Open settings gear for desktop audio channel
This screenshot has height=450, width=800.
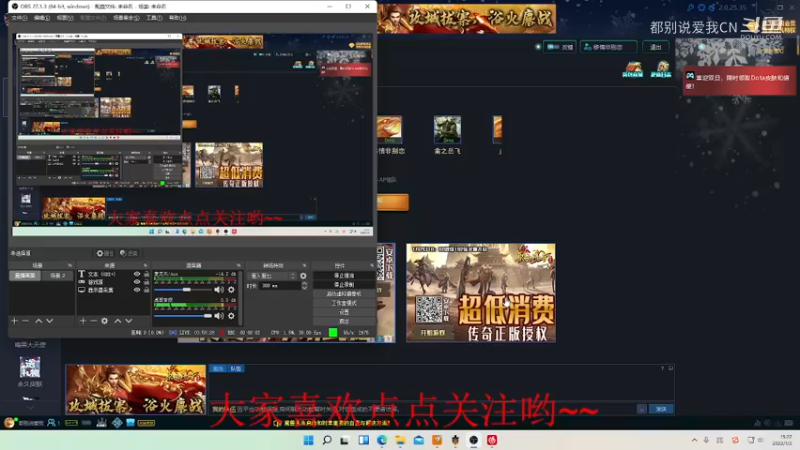tap(232, 316)
